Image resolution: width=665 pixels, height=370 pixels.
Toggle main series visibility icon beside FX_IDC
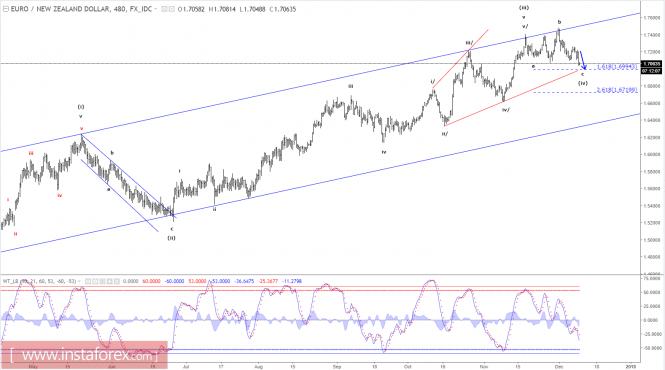(x=165, y=9)
